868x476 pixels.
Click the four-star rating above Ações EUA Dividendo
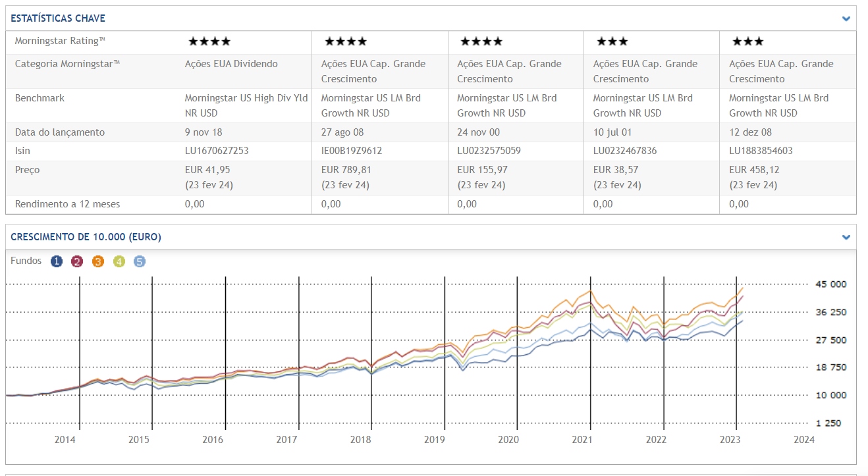[209, 41]
